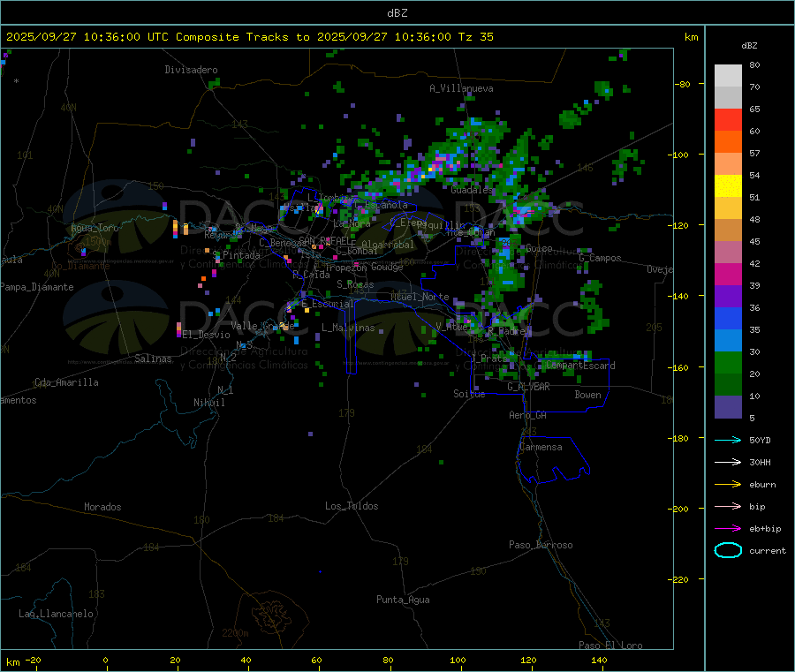795x672 pixels.
Task: Click the '0' km tick on bottom axis
Action: pos(105,660)
